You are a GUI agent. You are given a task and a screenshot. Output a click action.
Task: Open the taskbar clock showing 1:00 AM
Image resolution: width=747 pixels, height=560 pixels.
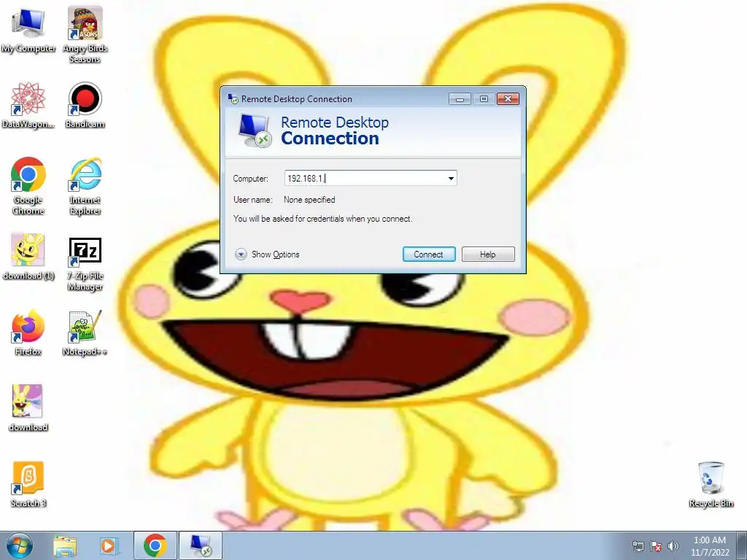tap(709, 546)
